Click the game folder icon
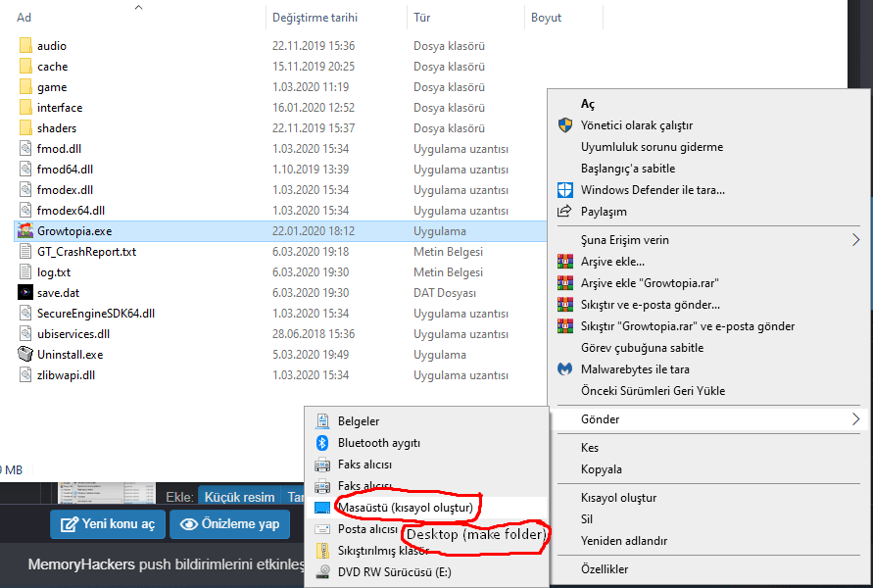The image size is (873, 588). (x=25, y=87)
